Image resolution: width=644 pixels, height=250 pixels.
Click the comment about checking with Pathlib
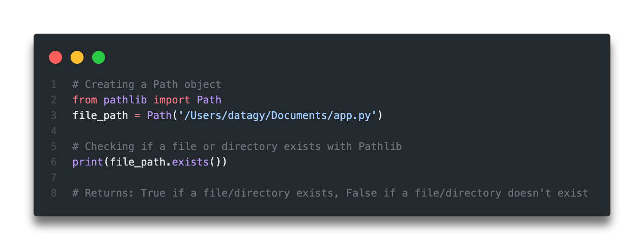click(237, 147)
